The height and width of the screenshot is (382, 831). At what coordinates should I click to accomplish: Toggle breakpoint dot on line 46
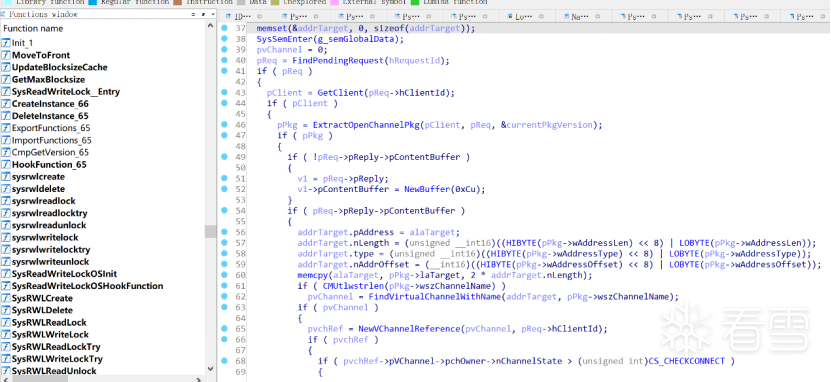(x=225, y=125)
